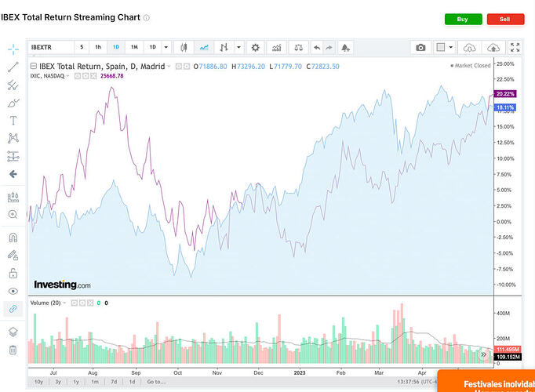Select the 1h interval tab

point(98,47)
